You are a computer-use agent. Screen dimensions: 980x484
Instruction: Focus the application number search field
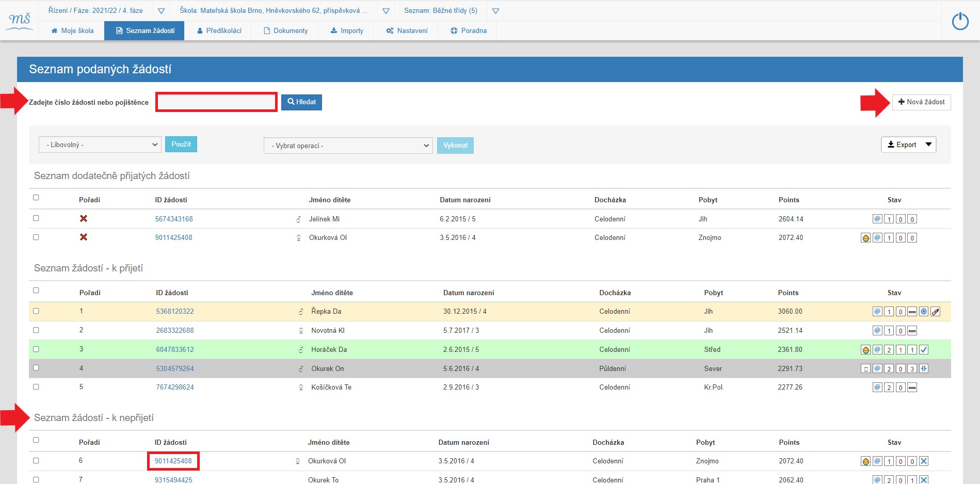(216, 102)
